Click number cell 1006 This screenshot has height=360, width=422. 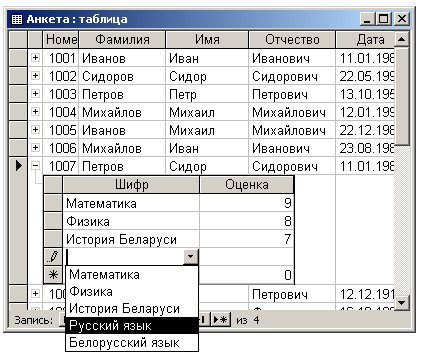click(60, 148)
